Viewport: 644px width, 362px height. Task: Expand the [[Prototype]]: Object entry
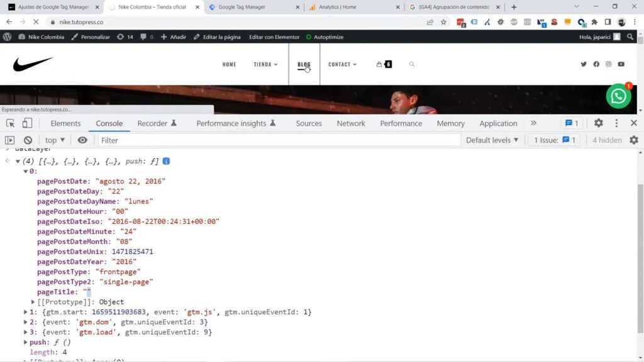pyautogui.click(x=33, y=302)
